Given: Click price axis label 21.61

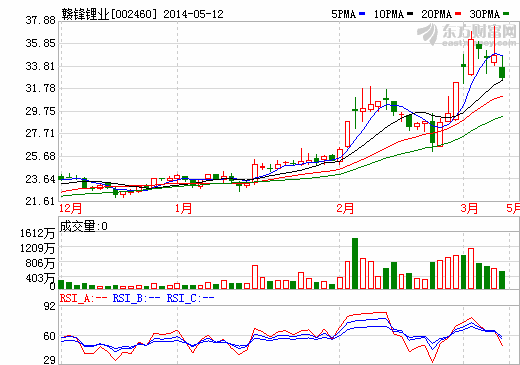Looking at the screenshot, I should (x=41, y=201).
